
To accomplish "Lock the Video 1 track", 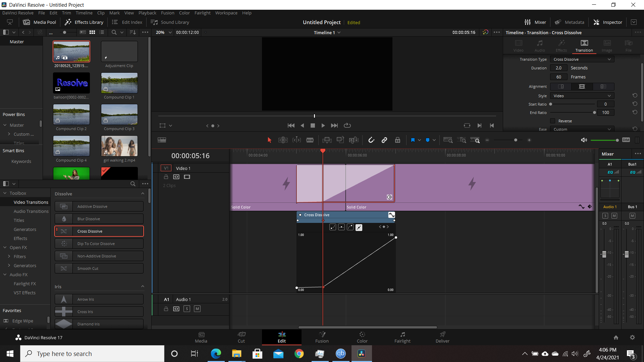I will [x=166, y=177].
